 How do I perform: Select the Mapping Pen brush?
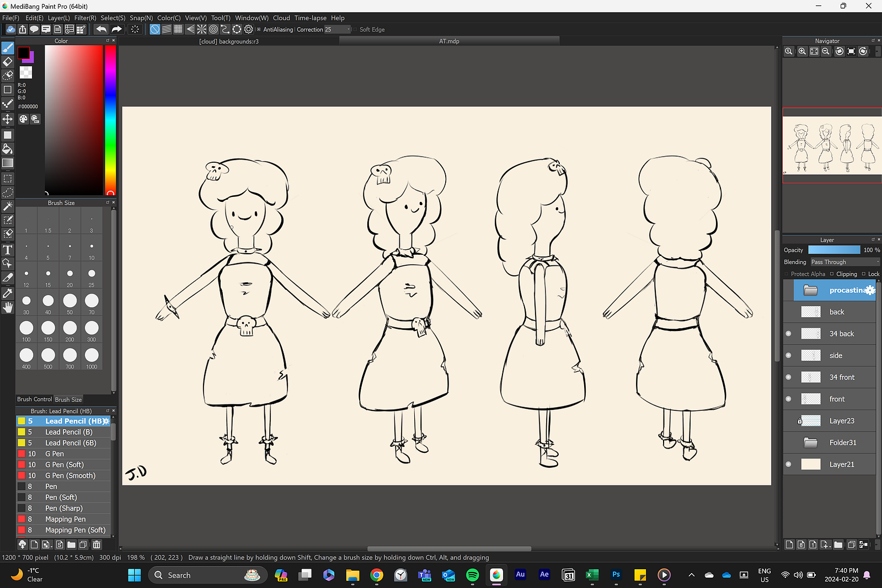63,519
